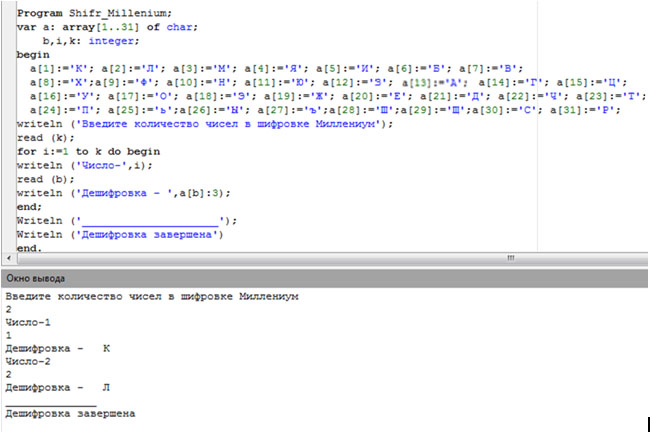Click the 'read (k);' statement
This screenshot has height=444, width=652.
pos(42,137)
